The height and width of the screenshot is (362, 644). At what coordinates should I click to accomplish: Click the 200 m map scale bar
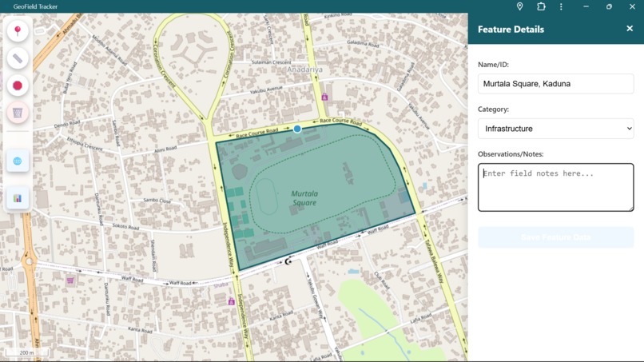(x=27, y=352)
